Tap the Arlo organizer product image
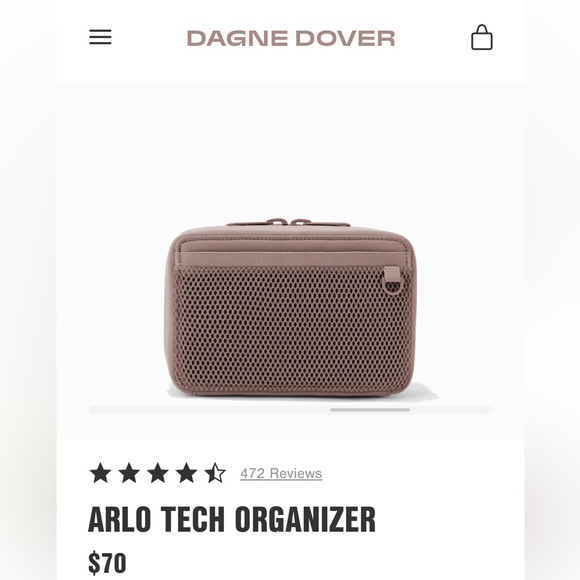This screenshot has width=580, height=580. pos(291,308)
